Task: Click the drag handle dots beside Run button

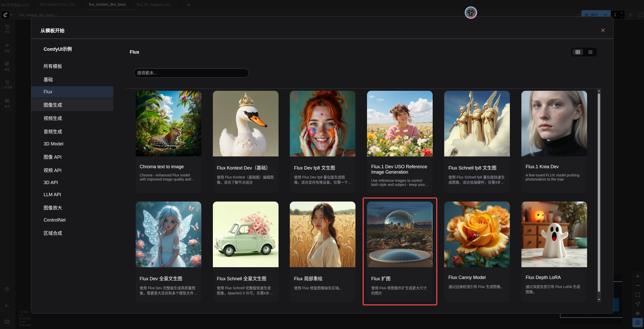Action: tap(578, 15)
